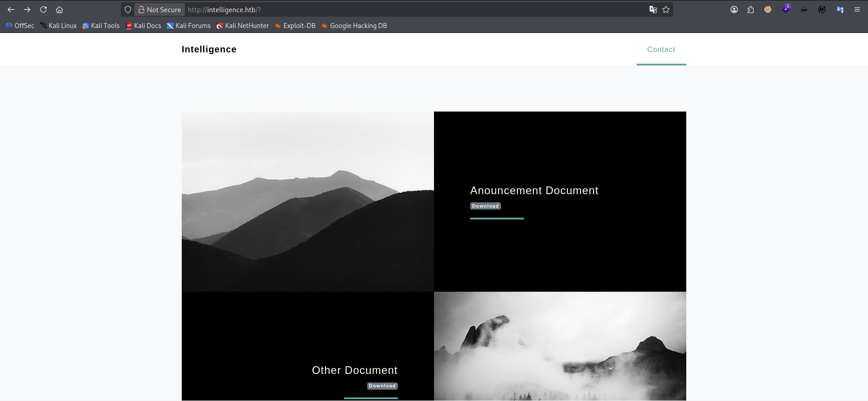Open the blue translate extension
This screenshot has width=868, height=401.
tap(840, 9)
